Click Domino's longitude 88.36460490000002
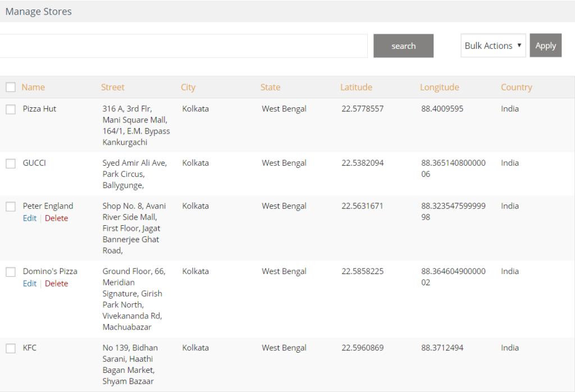The height and width of the screenshot is (392, 575). 453,277
